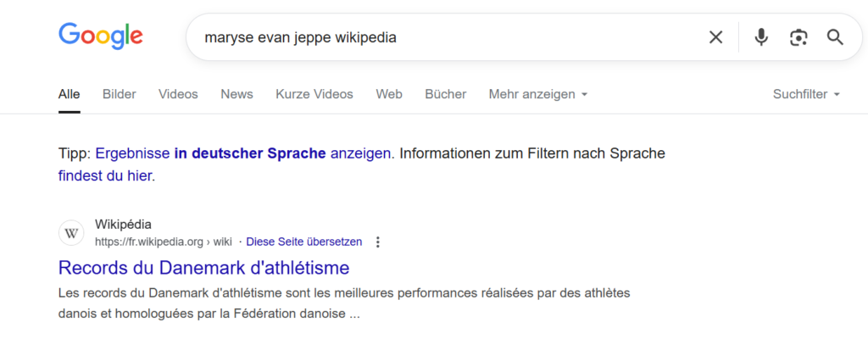Viewport: 868px width, 339px height.
Task: Switch to Kurze Videos tab
Action: click(314, 95)
